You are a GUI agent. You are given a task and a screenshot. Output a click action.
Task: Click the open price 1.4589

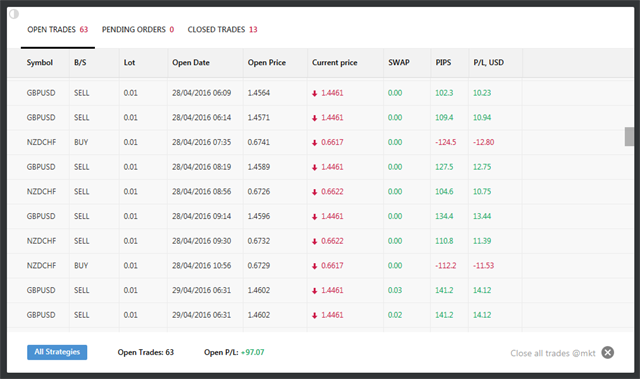pos(258,167)
